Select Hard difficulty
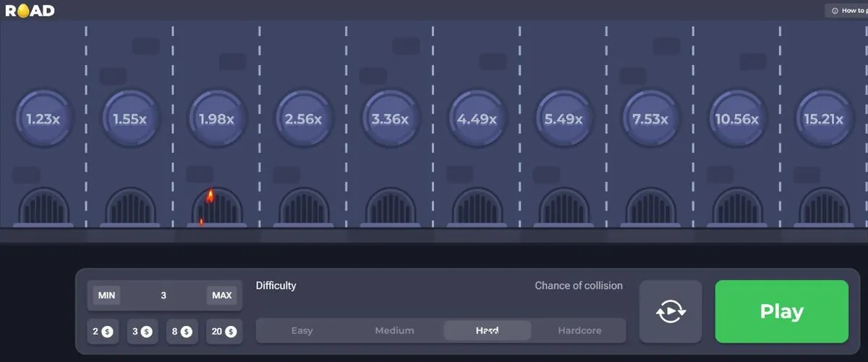 pos(488,331)
